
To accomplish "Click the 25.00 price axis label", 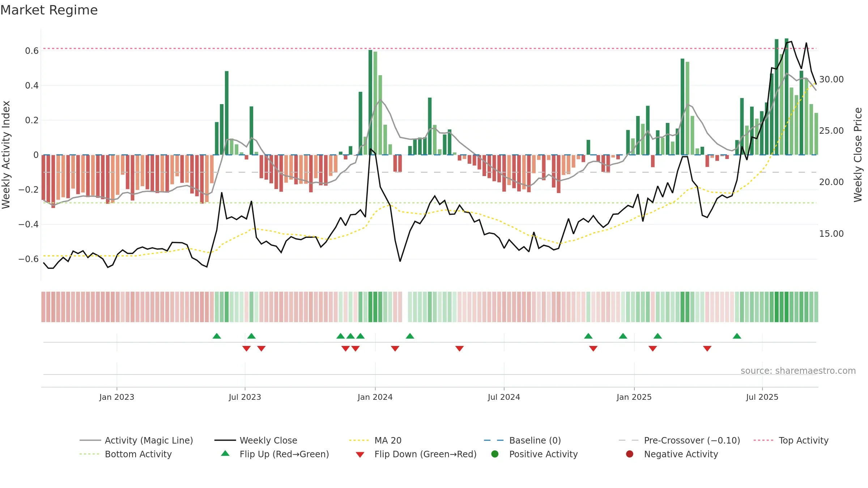I will (x=831, y=130).
